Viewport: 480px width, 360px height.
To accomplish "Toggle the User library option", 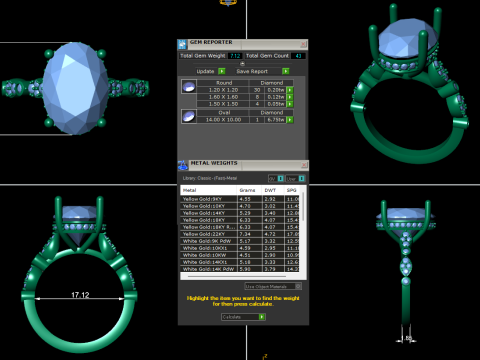I will (295, 179).
